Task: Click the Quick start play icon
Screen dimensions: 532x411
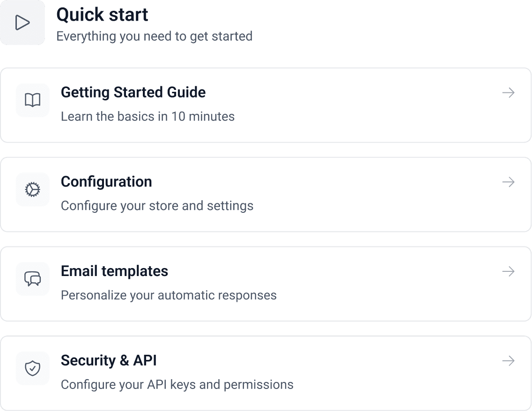Action: coord(22,22)
